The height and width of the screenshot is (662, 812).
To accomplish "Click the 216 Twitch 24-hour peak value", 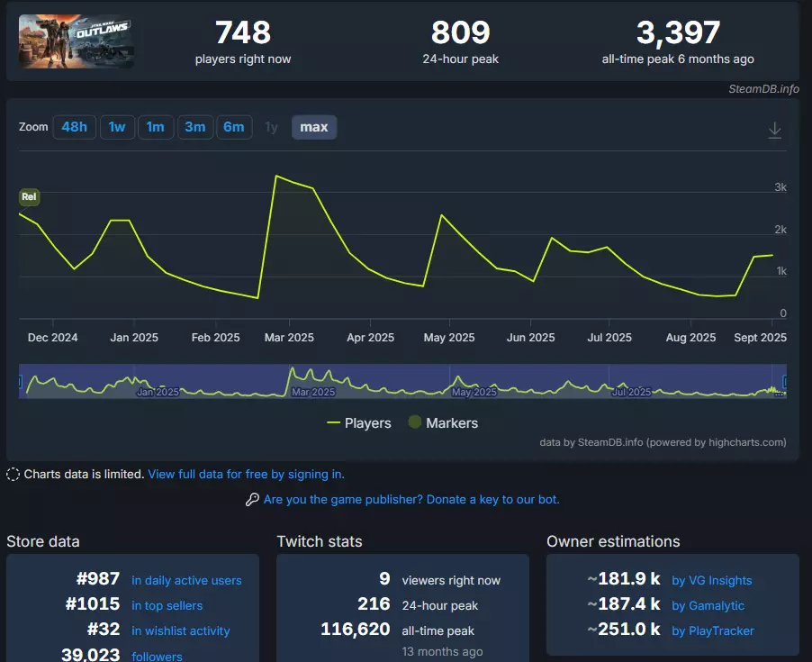I will point(374,603).
